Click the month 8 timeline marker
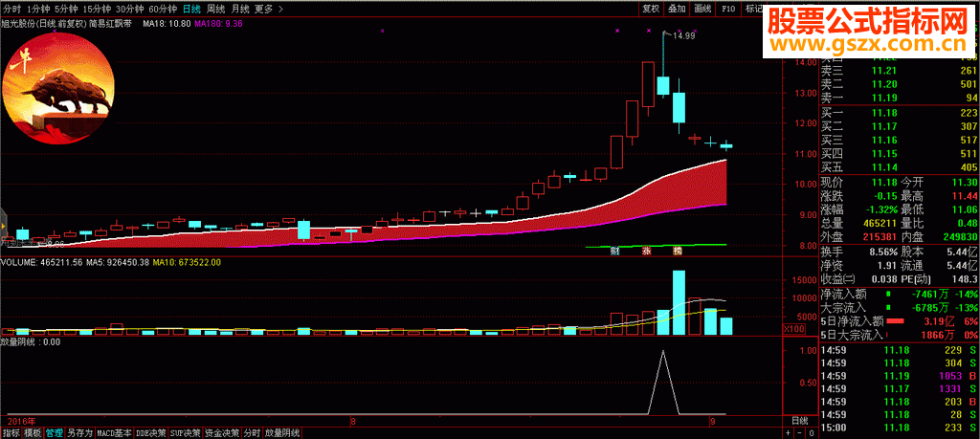Screen dimensions: 980x439 point(354,421)
